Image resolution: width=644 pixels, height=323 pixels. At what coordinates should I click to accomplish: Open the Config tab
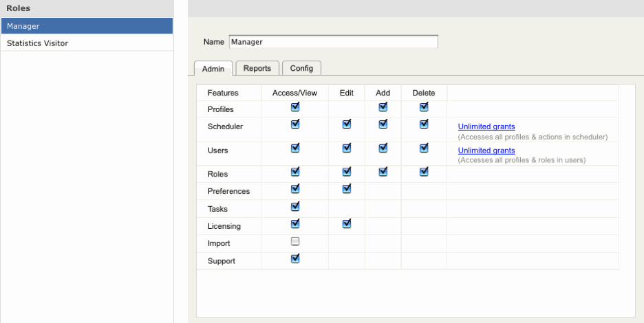coord(301,68)
